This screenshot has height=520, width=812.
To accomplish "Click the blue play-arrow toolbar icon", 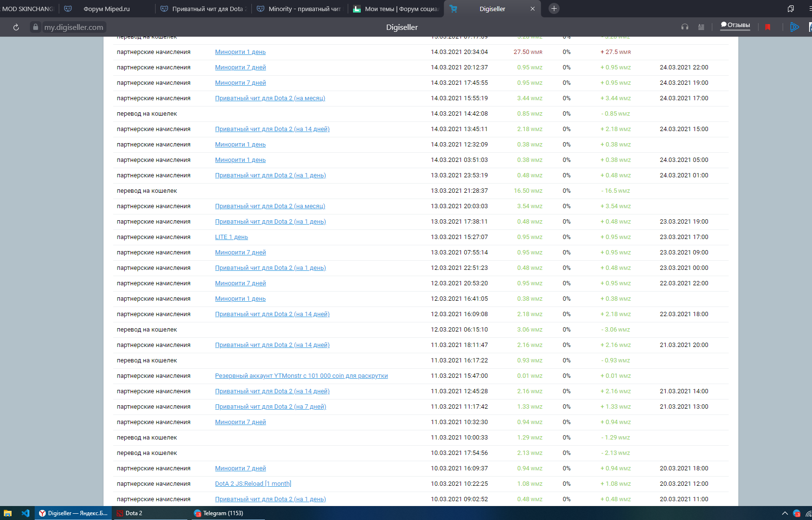I will click(795, 27).
